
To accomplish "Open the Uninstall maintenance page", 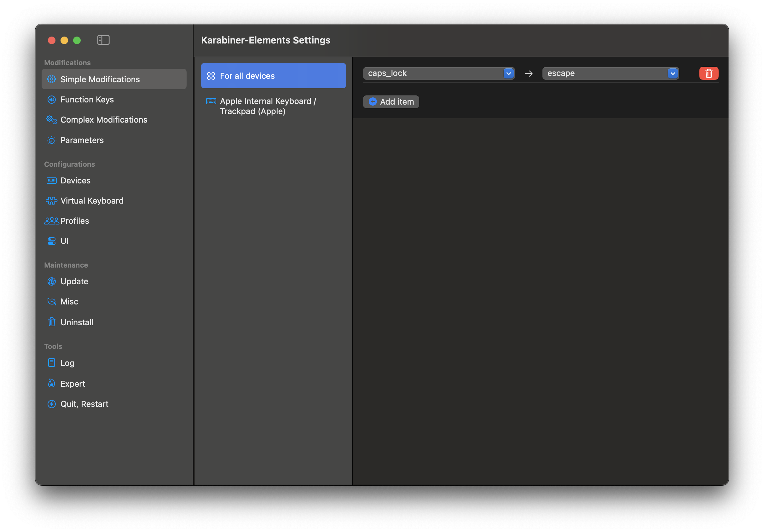I will 77,322.
